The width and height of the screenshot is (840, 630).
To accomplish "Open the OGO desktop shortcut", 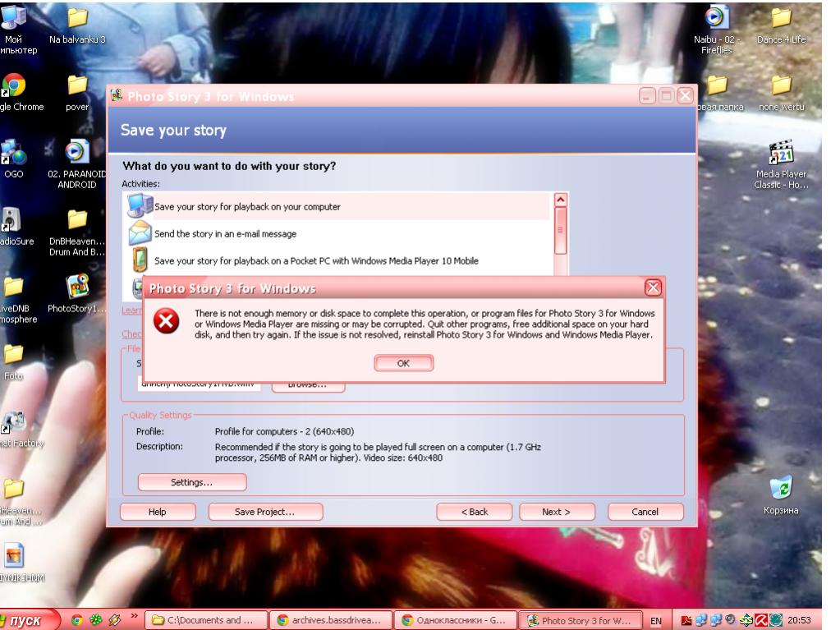I will (x=13, y=159).
